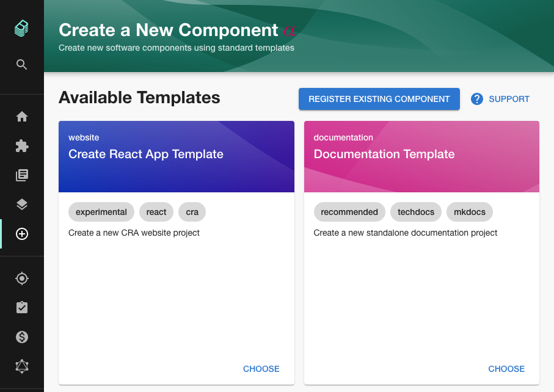Select the recommended tag chip
The height and width of the screenshot is (392, 554).
click(349, 212)
